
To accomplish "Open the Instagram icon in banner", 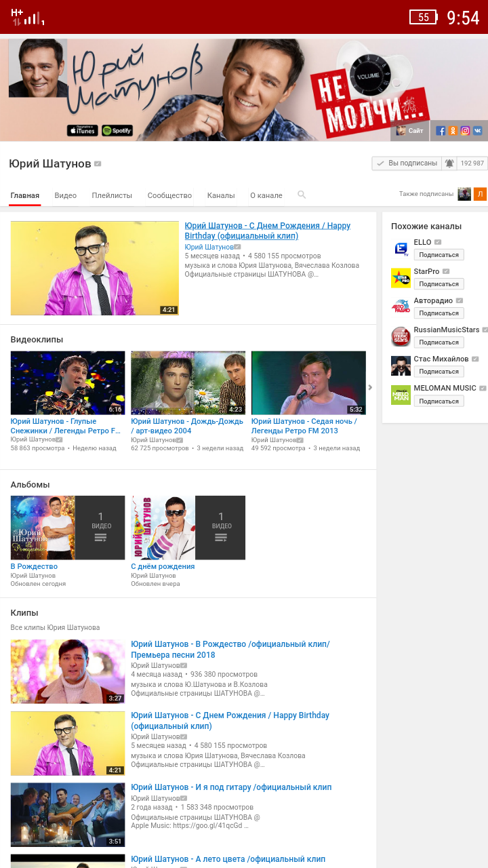I will pyautogui.click(x=465, y=131).
